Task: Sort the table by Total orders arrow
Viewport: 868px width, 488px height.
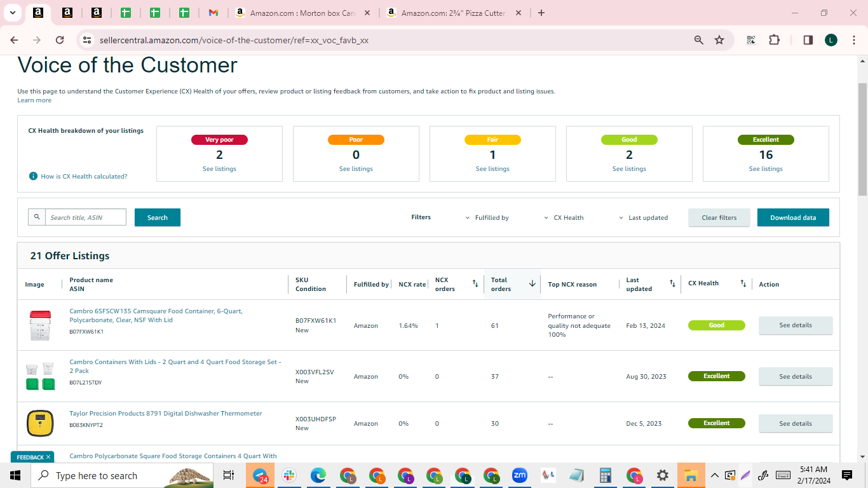Action: (532, 284)
